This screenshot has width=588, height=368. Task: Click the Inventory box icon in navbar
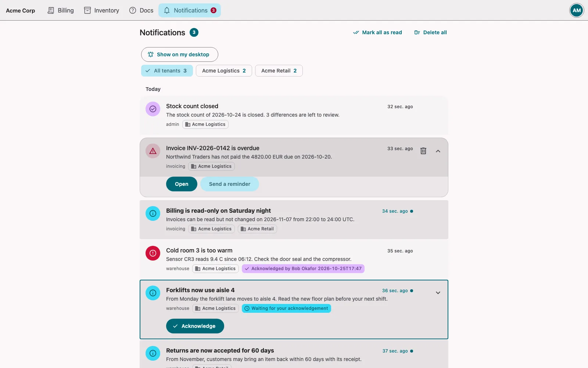click(87, 10)
